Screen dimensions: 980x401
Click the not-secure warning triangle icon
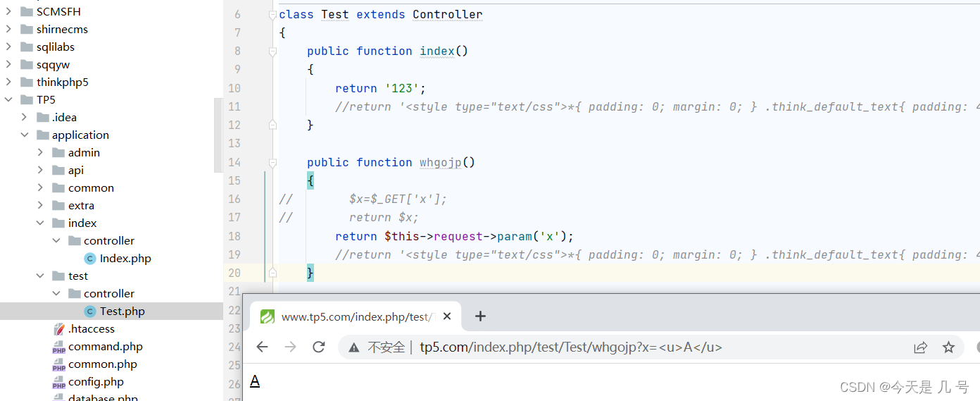pos(354,347)
